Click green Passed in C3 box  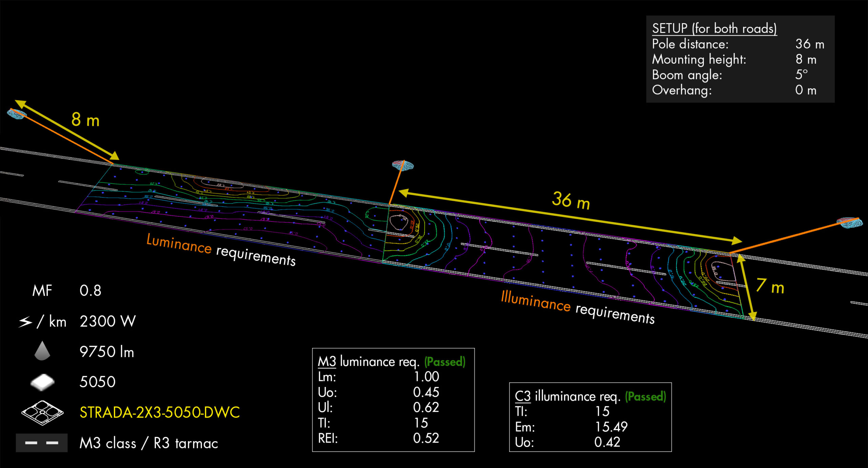[x=645, y=396]
